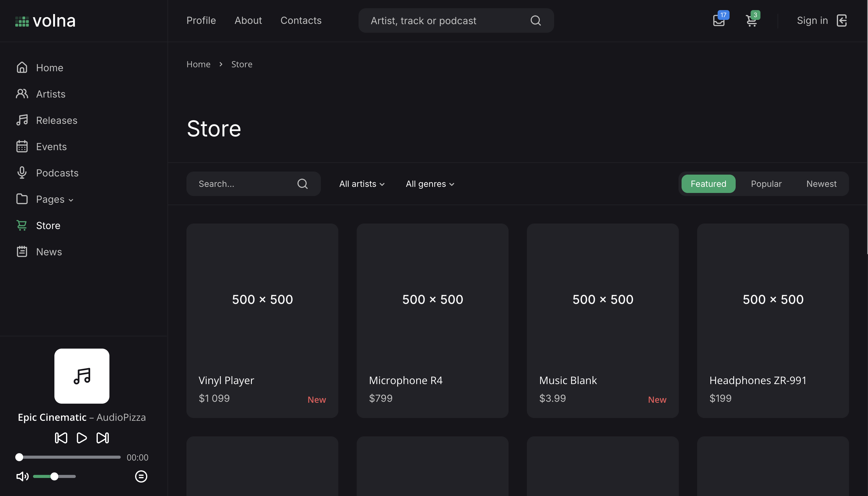
Task: Click the $799 price
Action: pos(381,398)
